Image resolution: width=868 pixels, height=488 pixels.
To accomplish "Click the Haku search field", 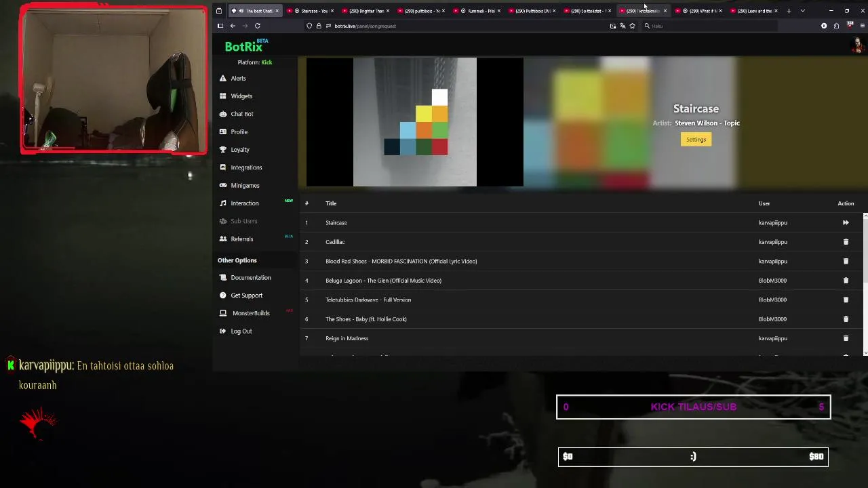I will coord(709,26).
